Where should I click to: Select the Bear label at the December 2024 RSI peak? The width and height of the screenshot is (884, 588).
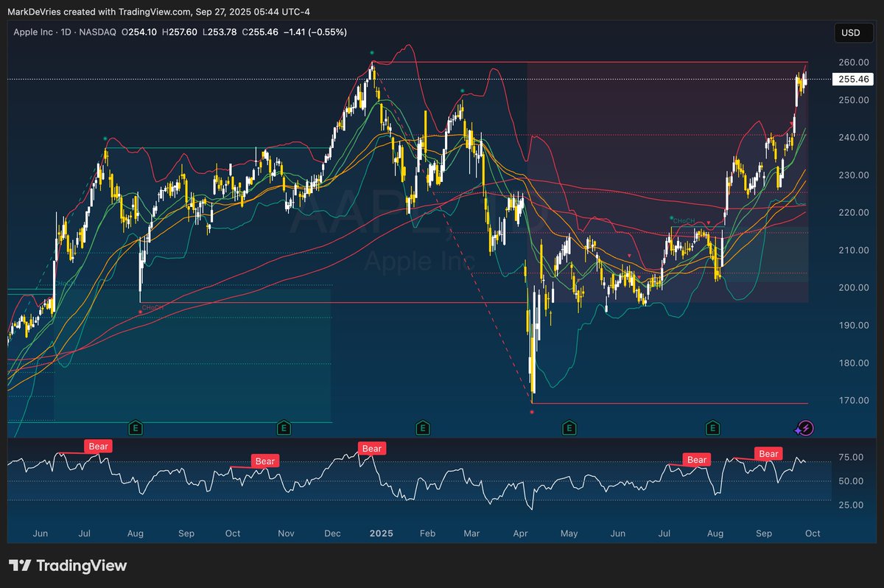click(x=371, y=448)
